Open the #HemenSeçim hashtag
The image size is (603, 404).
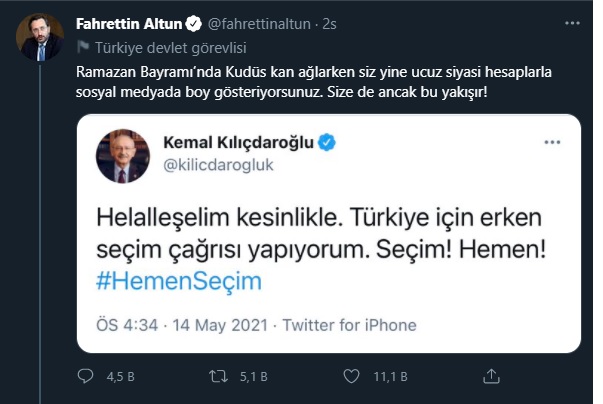click(x=179, y=280)
